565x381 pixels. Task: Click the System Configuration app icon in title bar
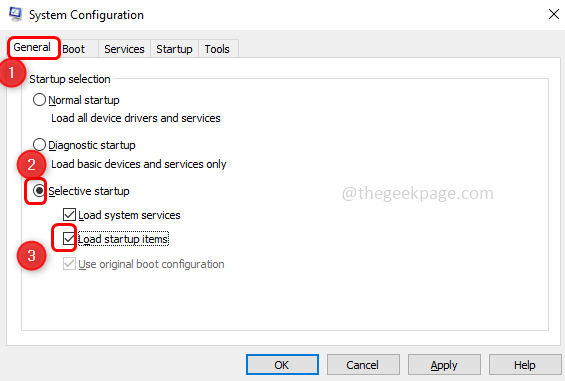15,14
